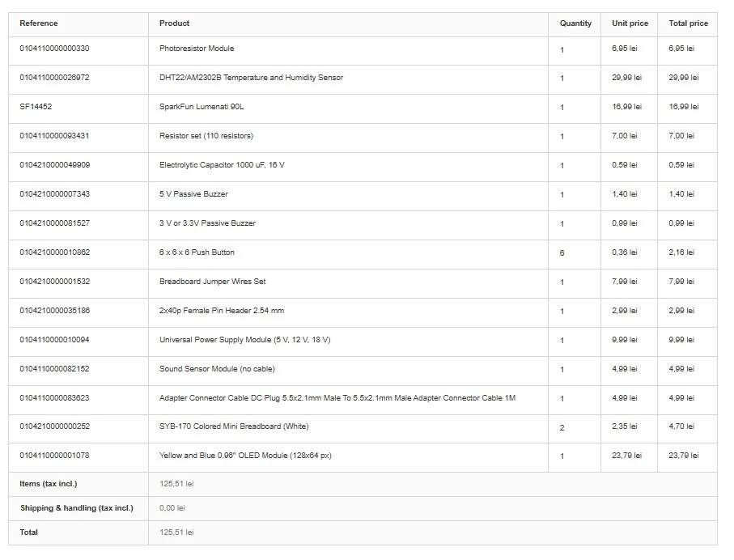Viewport: 734px width, 560px height.
Task: Open the Breadboard Jumper Wires Set product
Action: [212, 282]
